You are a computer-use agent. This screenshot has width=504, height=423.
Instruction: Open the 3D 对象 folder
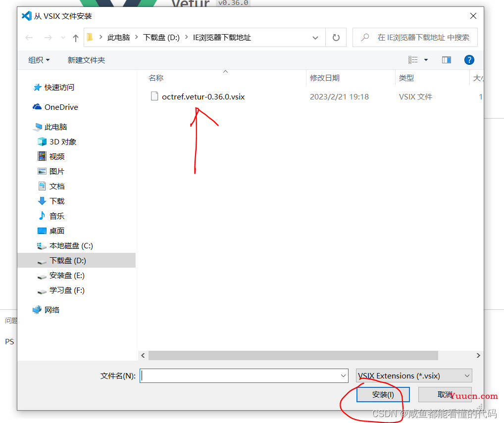point(57,141)
